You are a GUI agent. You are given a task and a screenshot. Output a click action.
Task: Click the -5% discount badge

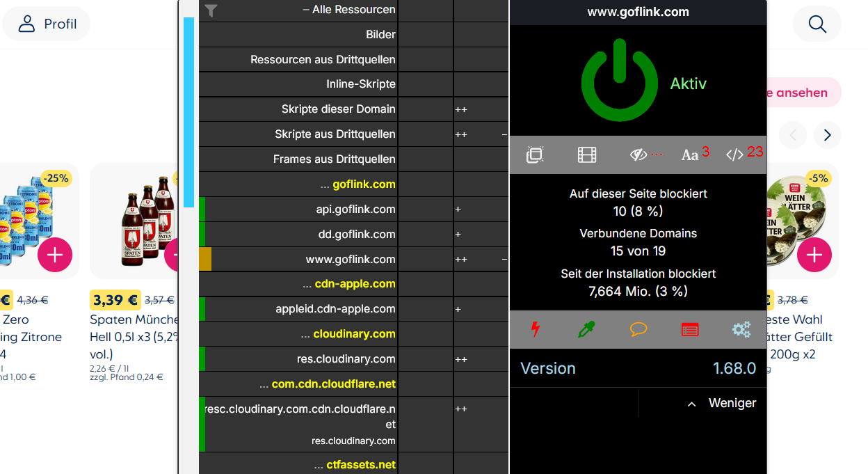point(818,178)
